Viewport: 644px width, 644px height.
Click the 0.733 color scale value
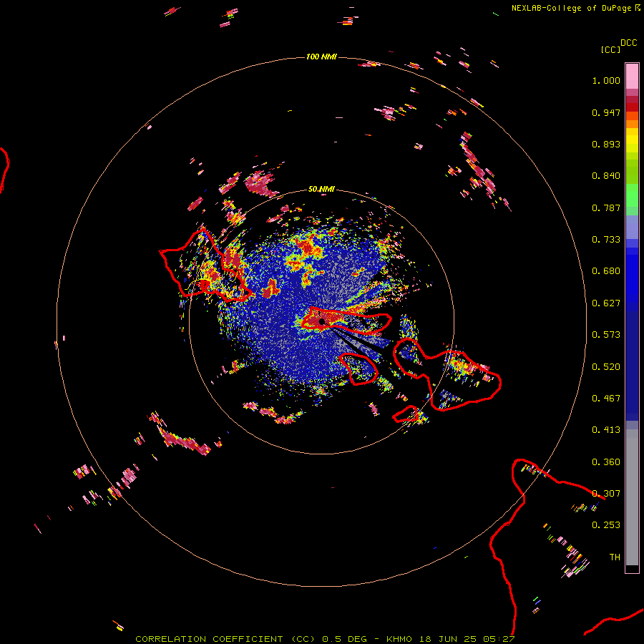[606, 240]
